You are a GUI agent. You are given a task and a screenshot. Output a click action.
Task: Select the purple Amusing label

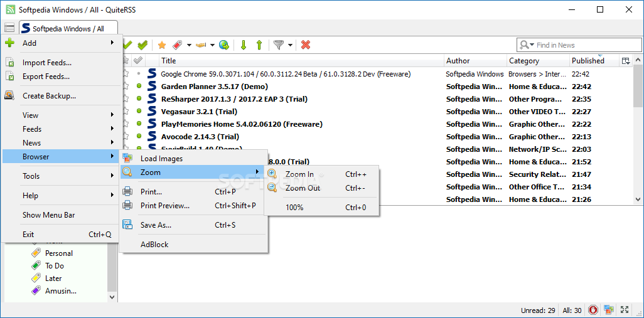pos(60,291)
